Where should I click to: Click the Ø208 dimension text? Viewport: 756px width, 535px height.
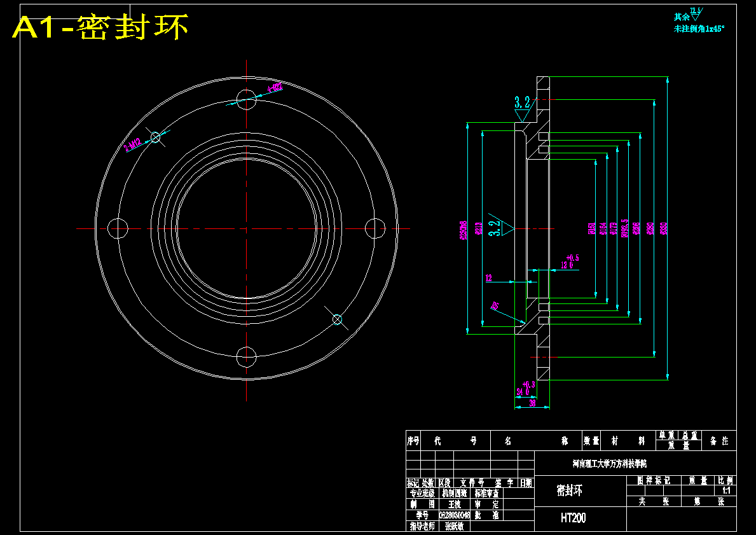pos(636,228)
